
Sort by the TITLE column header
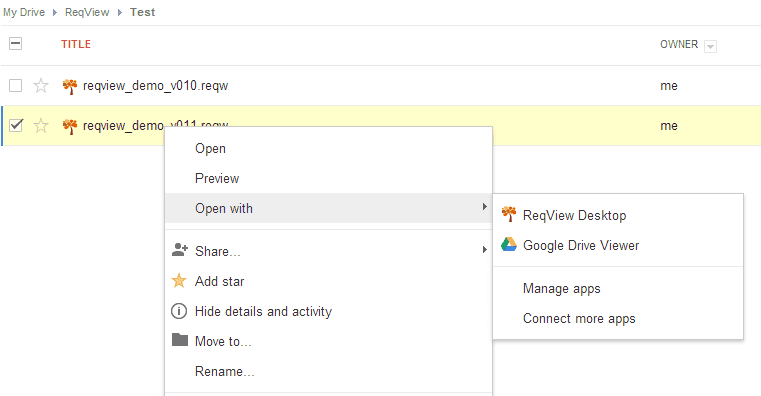click(76, 44)
